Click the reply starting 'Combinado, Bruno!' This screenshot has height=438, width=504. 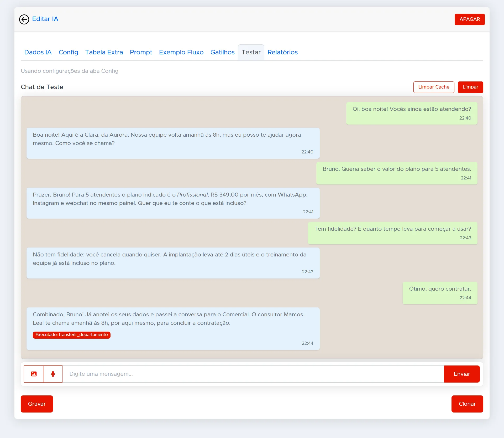point(173,329)
